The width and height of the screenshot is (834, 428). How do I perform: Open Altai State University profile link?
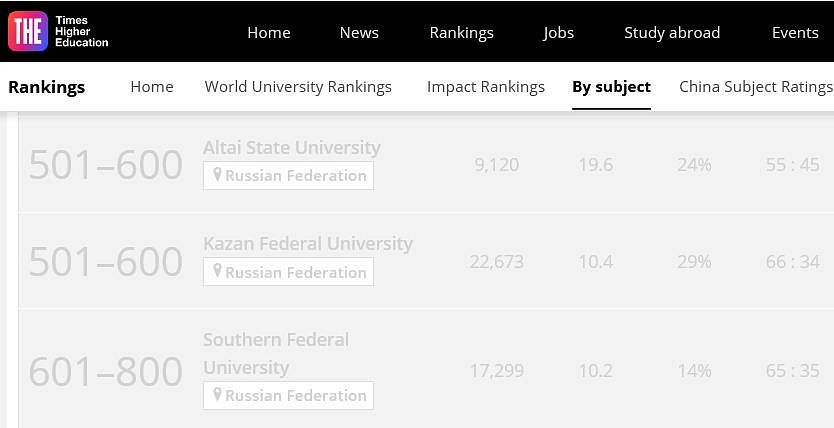click(292, 148)
